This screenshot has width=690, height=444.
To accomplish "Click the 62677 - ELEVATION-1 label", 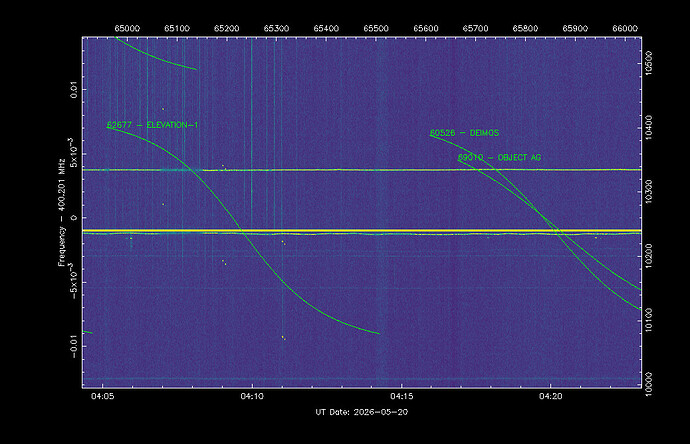I will (152, 125).
